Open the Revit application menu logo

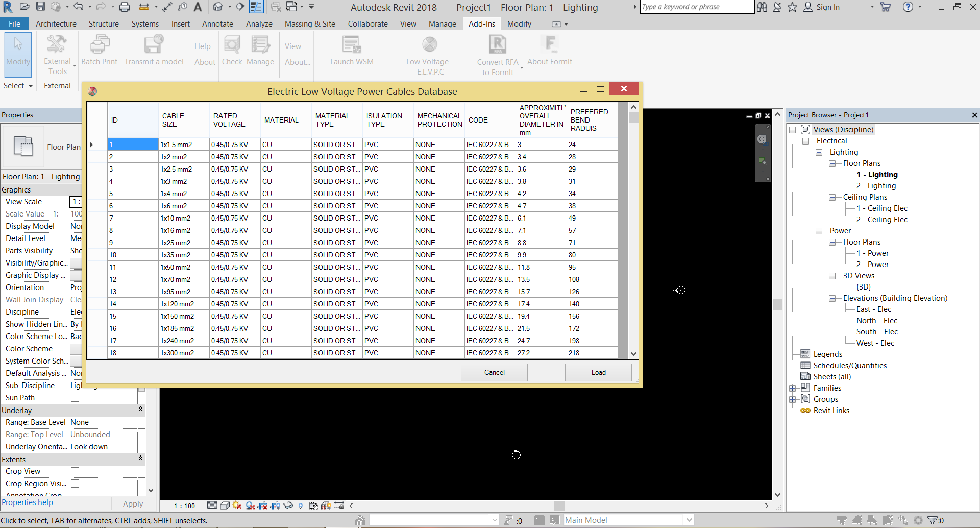point(8,7)
